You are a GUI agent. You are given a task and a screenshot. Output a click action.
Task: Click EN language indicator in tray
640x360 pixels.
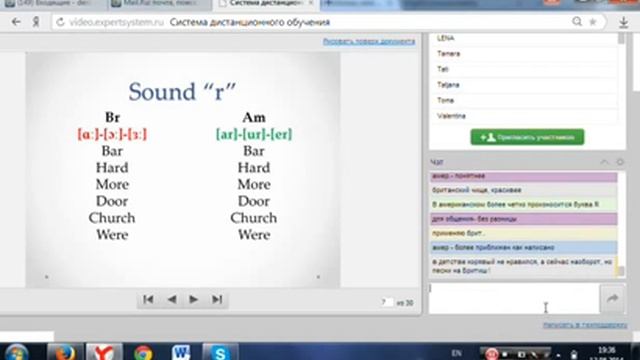457,353
